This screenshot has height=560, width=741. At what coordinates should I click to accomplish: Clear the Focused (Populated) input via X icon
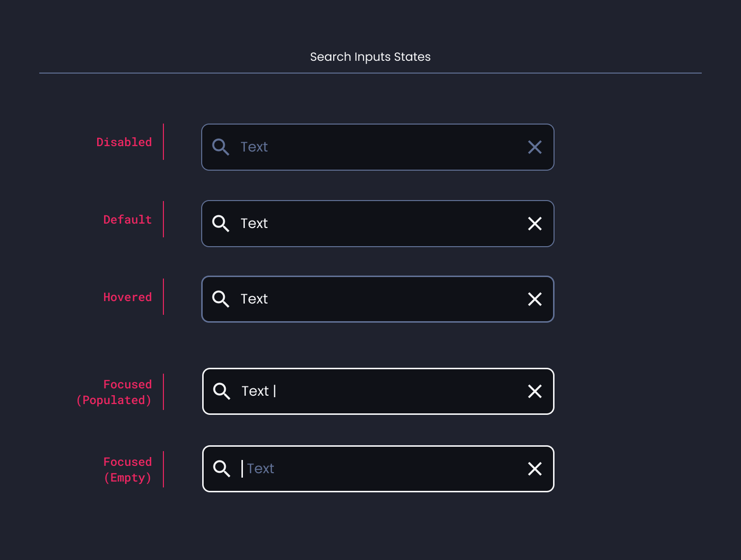pos(534,391)
